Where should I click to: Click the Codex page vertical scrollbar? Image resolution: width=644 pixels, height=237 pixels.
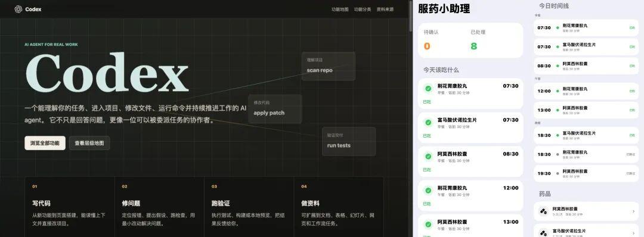click(x=411, y=17)
